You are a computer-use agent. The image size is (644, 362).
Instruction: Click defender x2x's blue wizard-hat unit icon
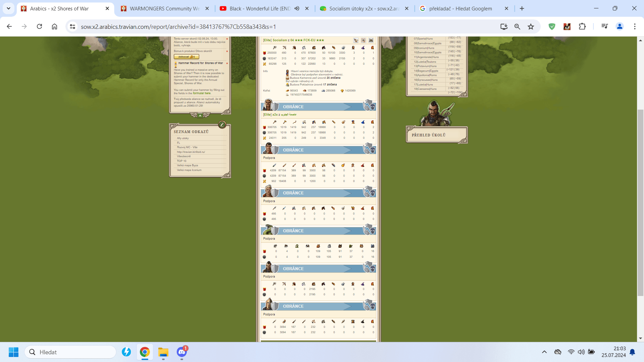tap(363, 122)
